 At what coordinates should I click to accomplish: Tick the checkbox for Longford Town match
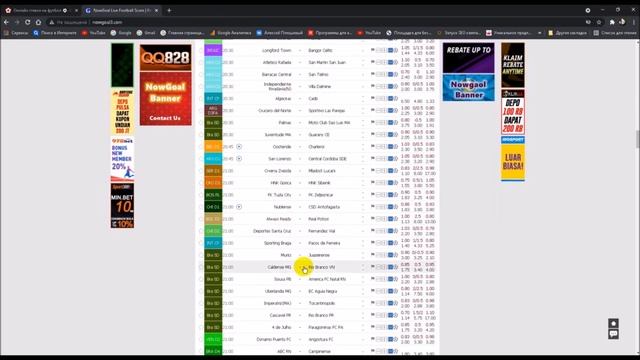(x=201, y=50)
